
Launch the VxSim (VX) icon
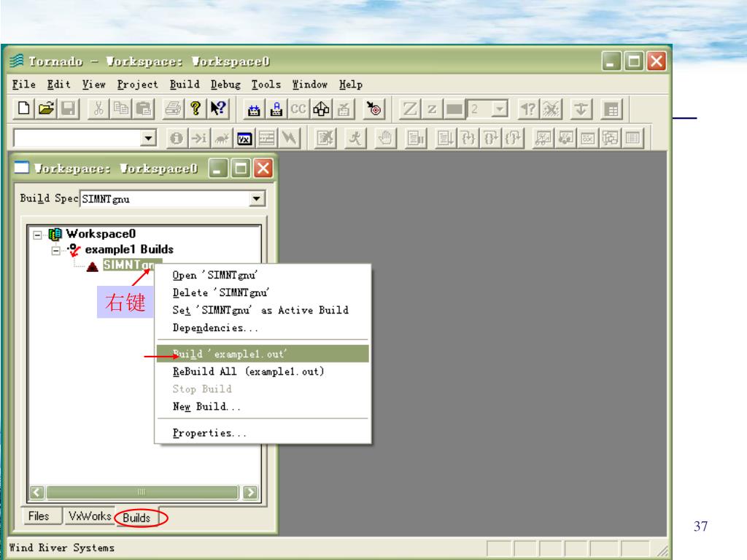(244, 138)
